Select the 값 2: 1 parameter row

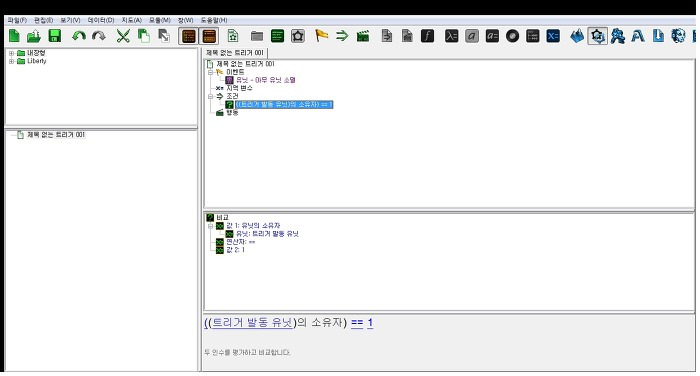235,250
